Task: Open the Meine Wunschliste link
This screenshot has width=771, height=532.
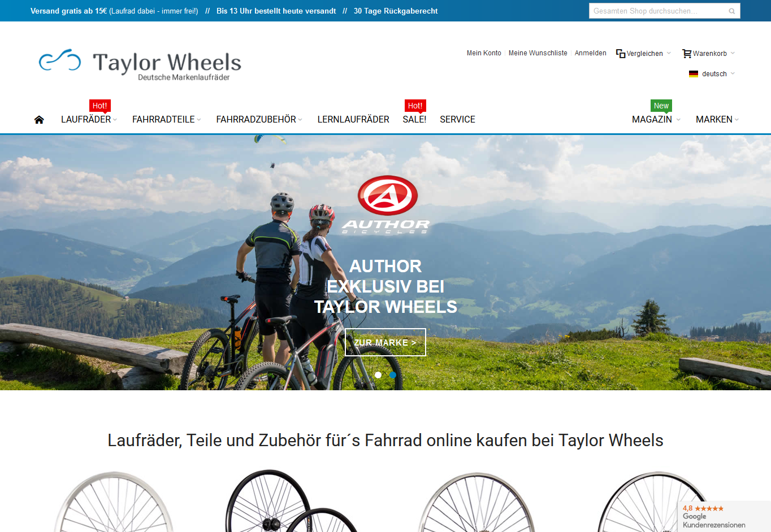Action: coord(538,53)
